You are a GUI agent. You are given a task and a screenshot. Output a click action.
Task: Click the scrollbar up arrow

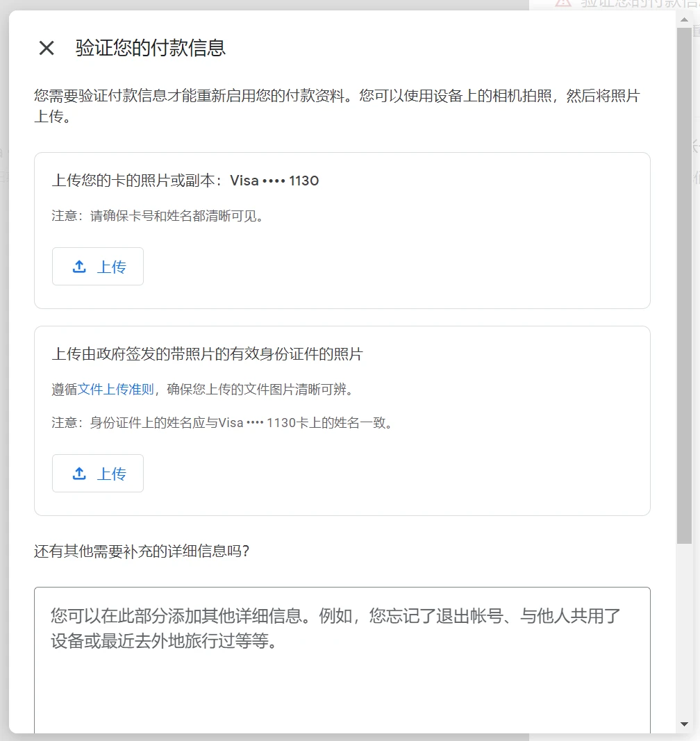click(684, 19)
